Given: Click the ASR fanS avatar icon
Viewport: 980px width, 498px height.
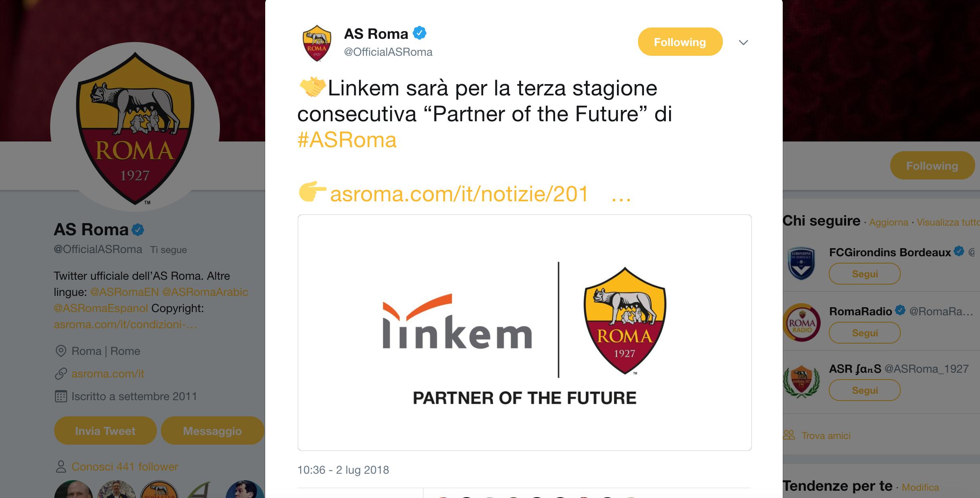Looking at the screenshot, I should click(802, 380).
